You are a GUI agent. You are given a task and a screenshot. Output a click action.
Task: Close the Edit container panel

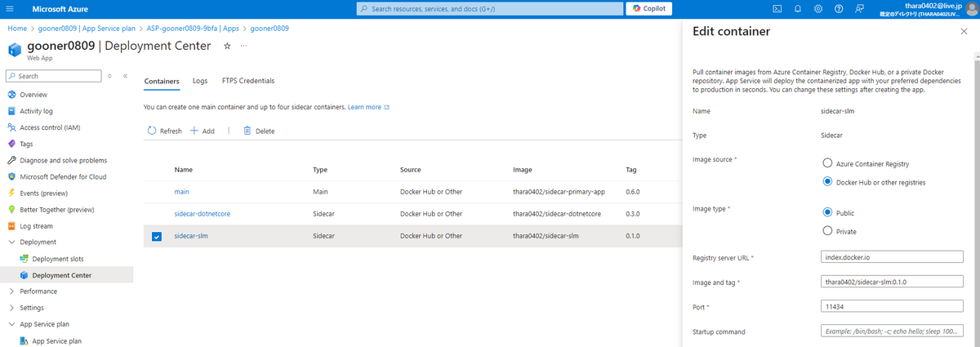pyautogui.click(x=964, y=31)
